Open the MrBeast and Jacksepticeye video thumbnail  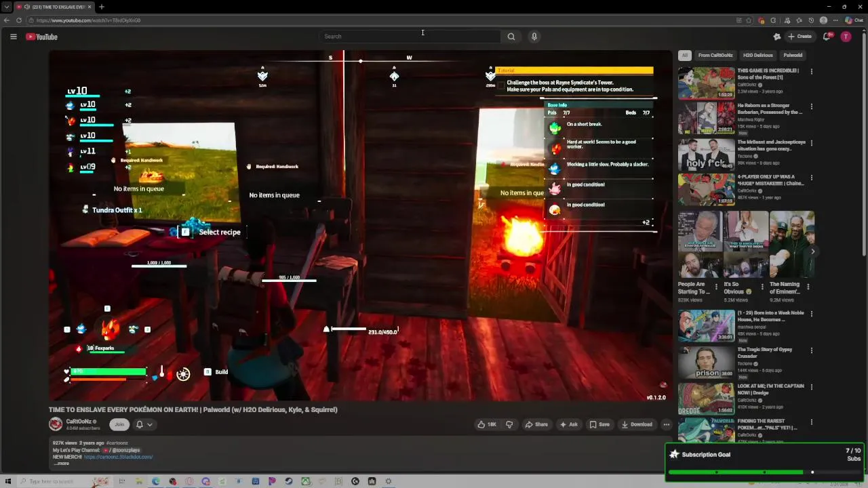[x=706, y=155]
